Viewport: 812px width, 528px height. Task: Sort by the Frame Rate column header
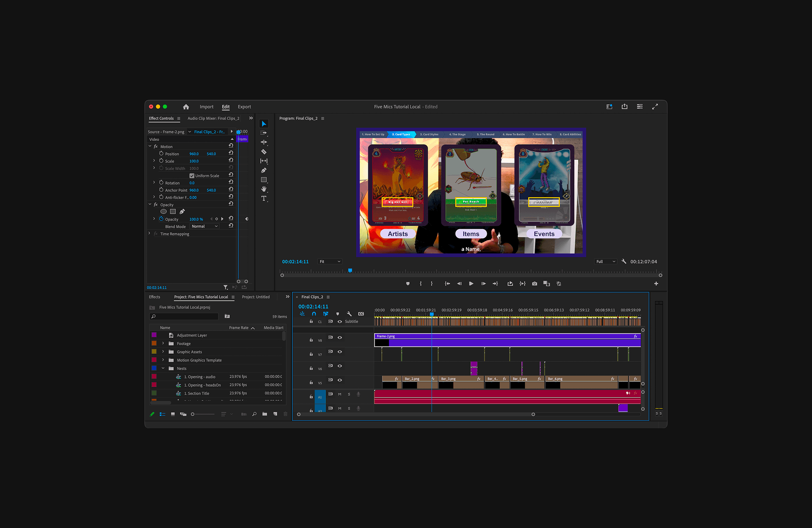pyautogui.click(x=239, y=328)
